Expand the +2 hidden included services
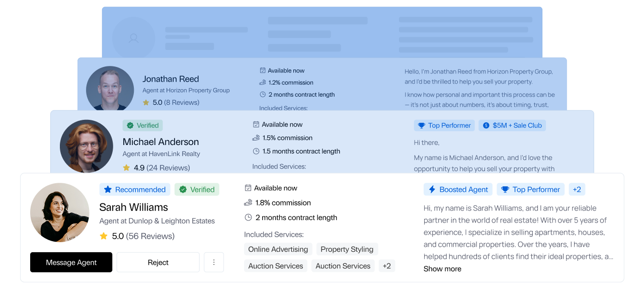The height and width of the screenshot is (289, 644). [386, 266]
